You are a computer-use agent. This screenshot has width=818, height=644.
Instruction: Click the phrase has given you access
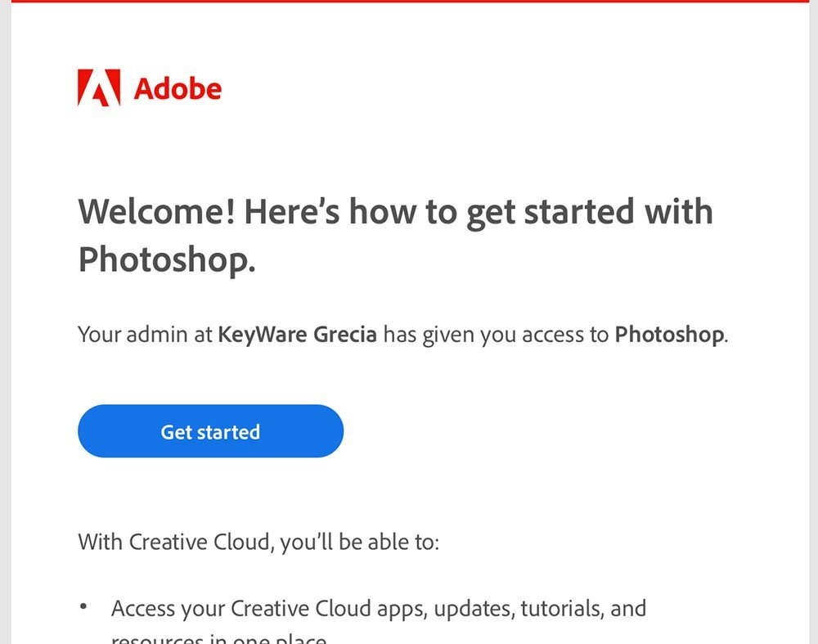point(484,335)
